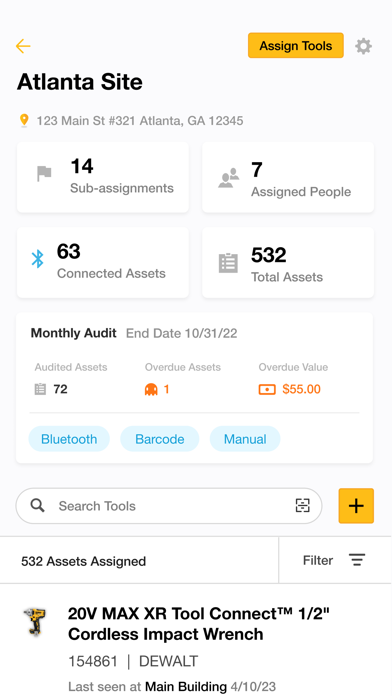This screenshot has height=696, width=392.
Task: Click the orange ghost Overdue Assets icon
Action: [x=151, y=389]
